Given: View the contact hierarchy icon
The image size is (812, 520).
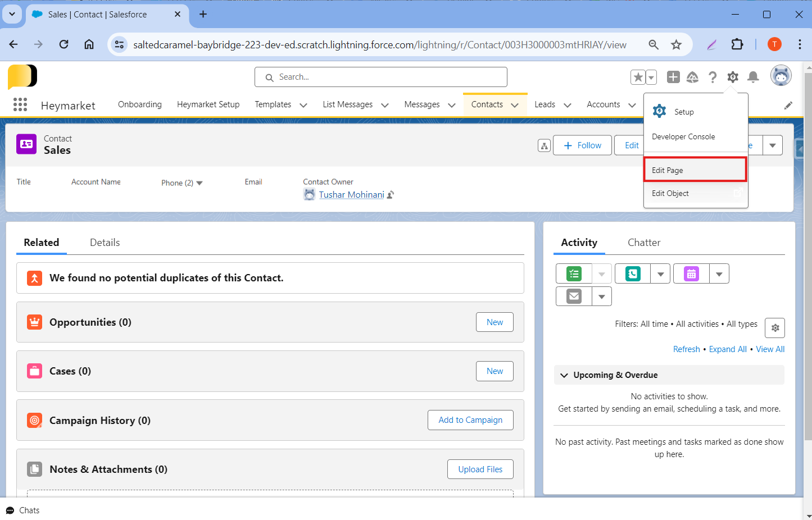Looking at the screenshot, I should tap(544, 145).
